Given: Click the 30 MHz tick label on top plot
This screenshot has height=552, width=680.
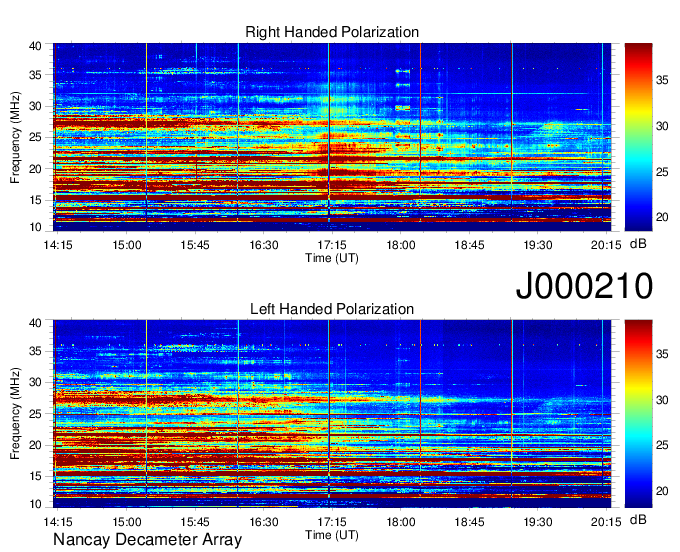Looking at the screenshot, I should pos(35,106).
